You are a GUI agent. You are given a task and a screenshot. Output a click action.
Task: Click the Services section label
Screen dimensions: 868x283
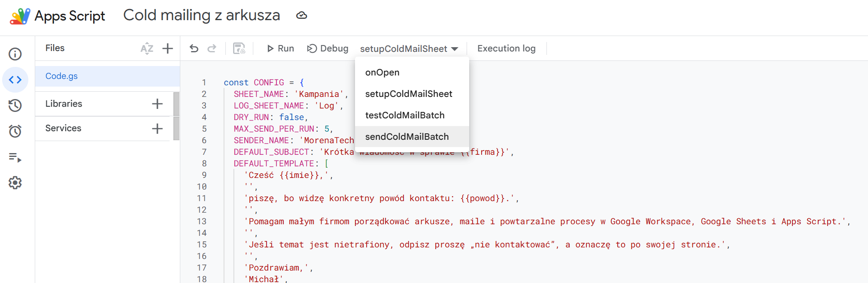pyautogui.click(x=63, y=128)
